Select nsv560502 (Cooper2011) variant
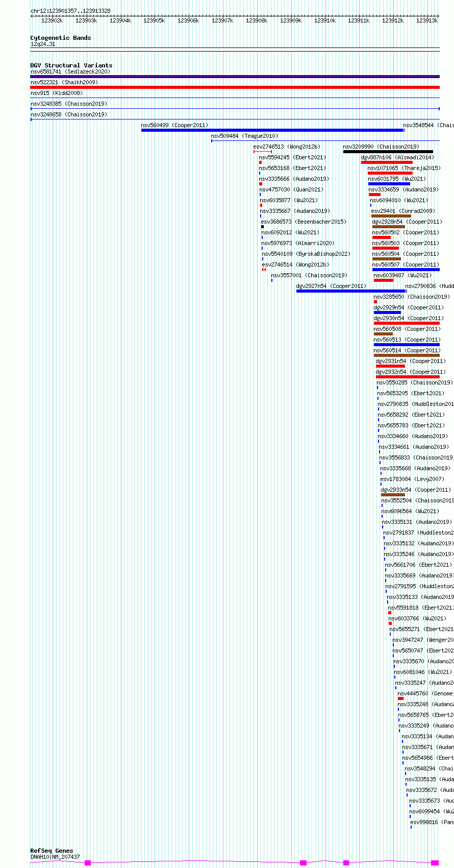Image resolution: width=454 pixels, height=868 pixels. tap(406, 232)
